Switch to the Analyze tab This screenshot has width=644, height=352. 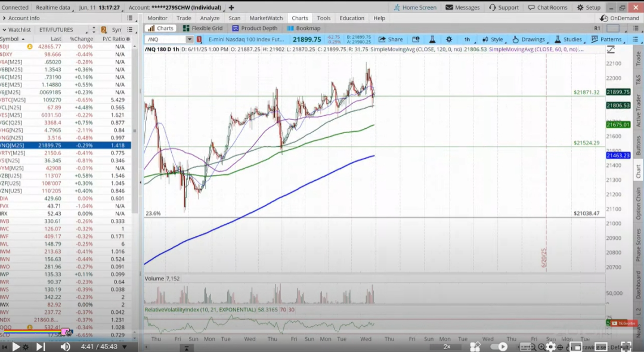click(x=210, y=18)
